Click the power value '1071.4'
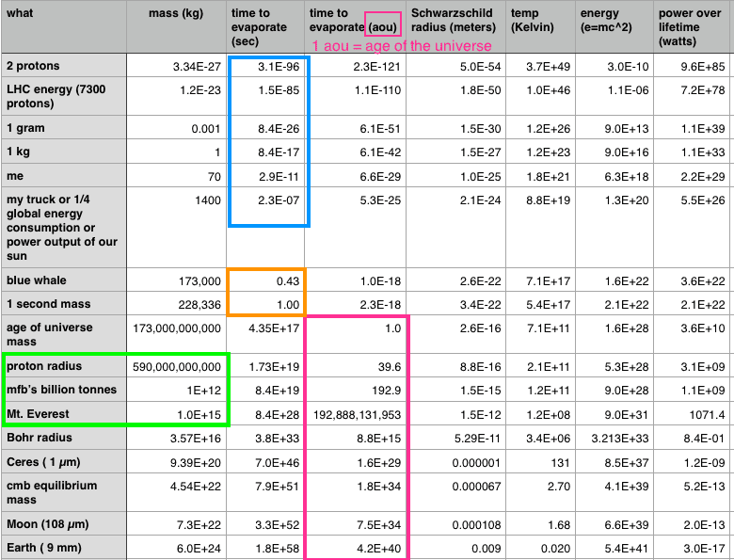Screen dimensions: 734x560 (x=692, y=414)
